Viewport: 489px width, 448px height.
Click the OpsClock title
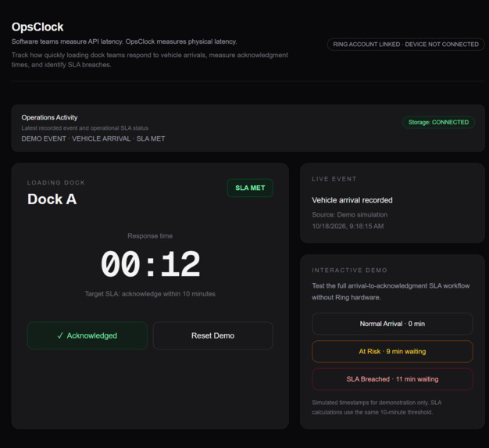37,27
